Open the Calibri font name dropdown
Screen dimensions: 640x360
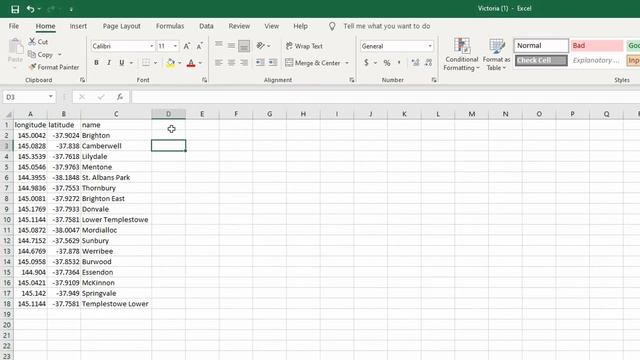click(x=151, y=46)
